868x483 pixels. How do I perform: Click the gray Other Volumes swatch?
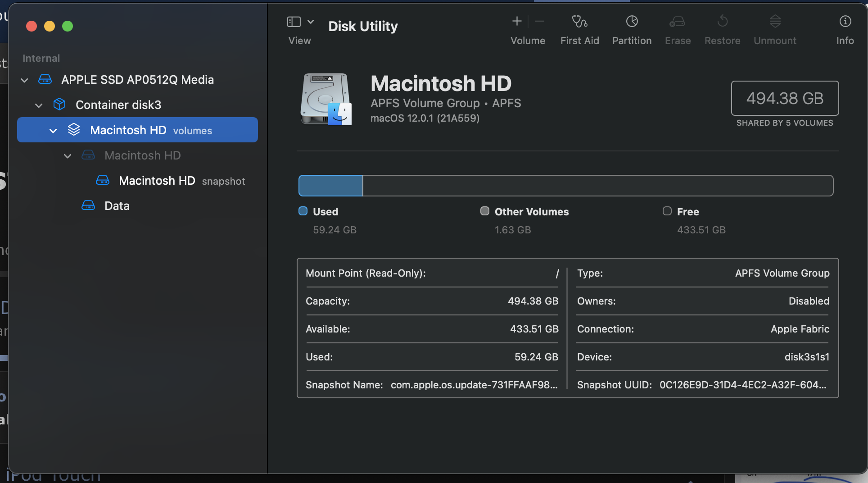[484, 211]
